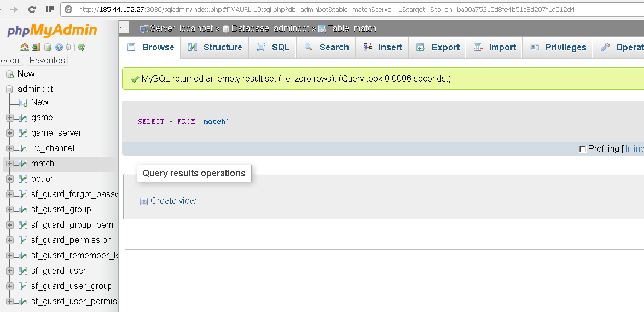Screen dimensions: 644x312
Task: Open the Query window icon in sidebar
Action: coord(48,47)
